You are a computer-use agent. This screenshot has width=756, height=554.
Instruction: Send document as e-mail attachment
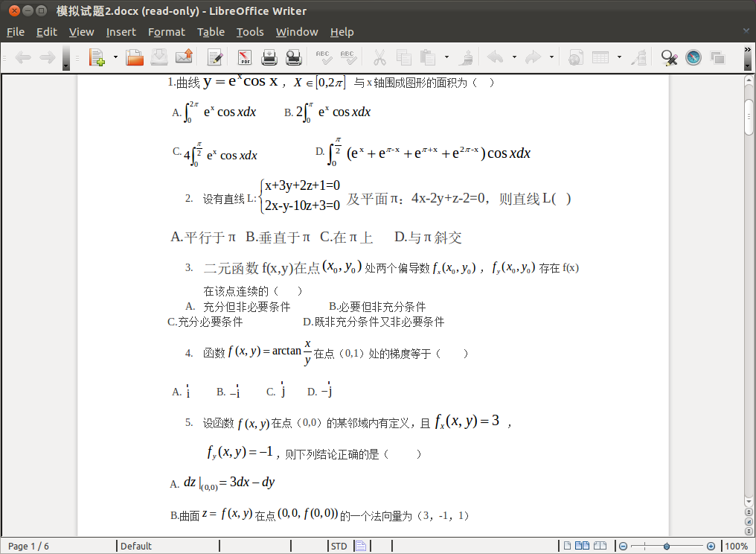[184, 57]
